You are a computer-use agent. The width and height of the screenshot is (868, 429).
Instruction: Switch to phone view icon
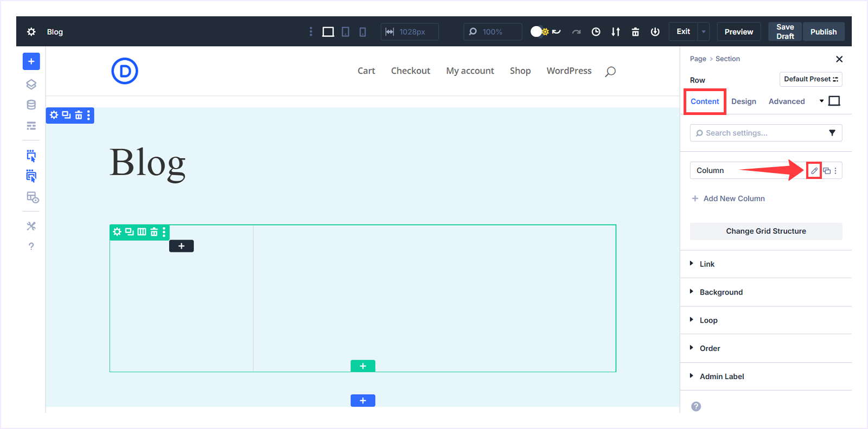point(363,32)
